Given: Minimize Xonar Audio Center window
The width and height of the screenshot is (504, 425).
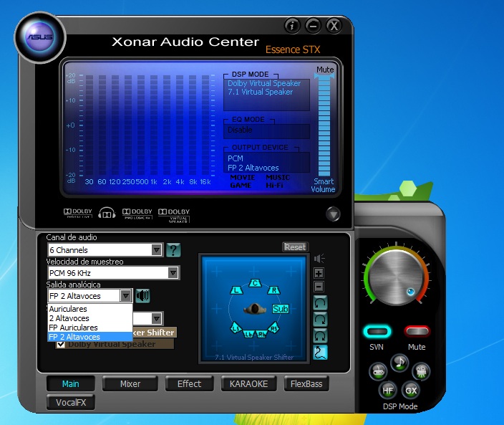Looking at the screenshot, I should coord(313,25).
